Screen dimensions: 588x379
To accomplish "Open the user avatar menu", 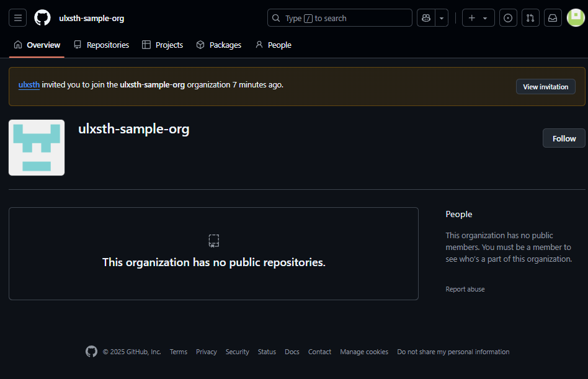I will click(x=576, y=18).
